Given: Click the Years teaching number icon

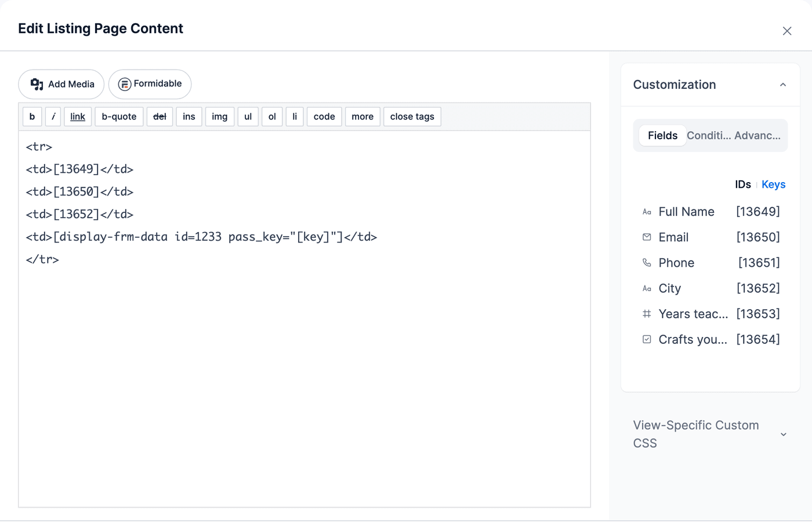Looking at the screenshot, I should [x=647, y=314].
